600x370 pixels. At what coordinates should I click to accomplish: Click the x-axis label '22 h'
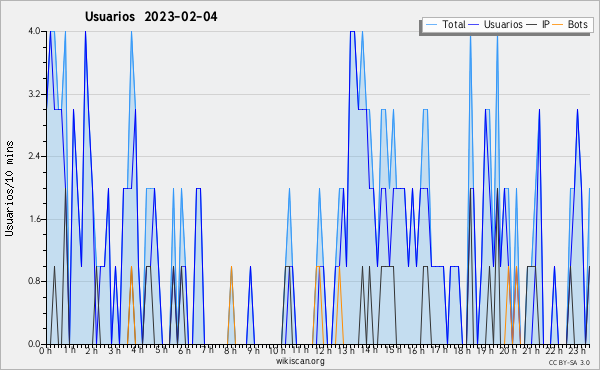(x=554, y=350)
